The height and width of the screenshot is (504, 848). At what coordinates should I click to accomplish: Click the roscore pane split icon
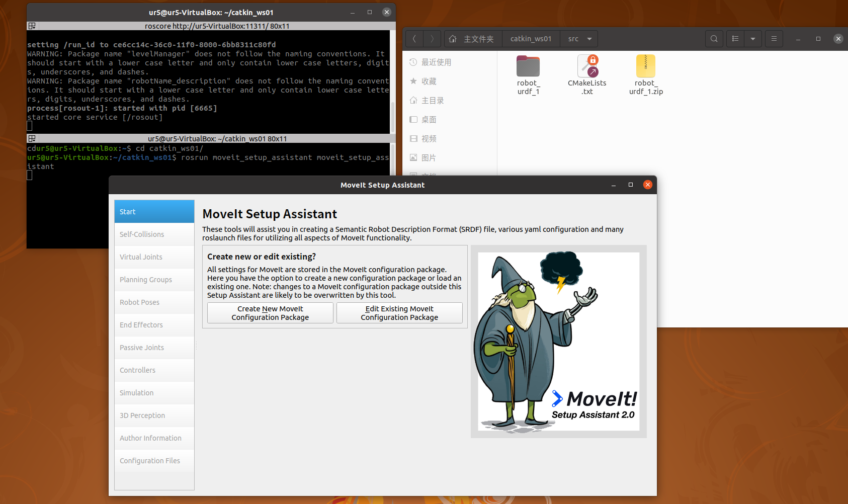32,26
